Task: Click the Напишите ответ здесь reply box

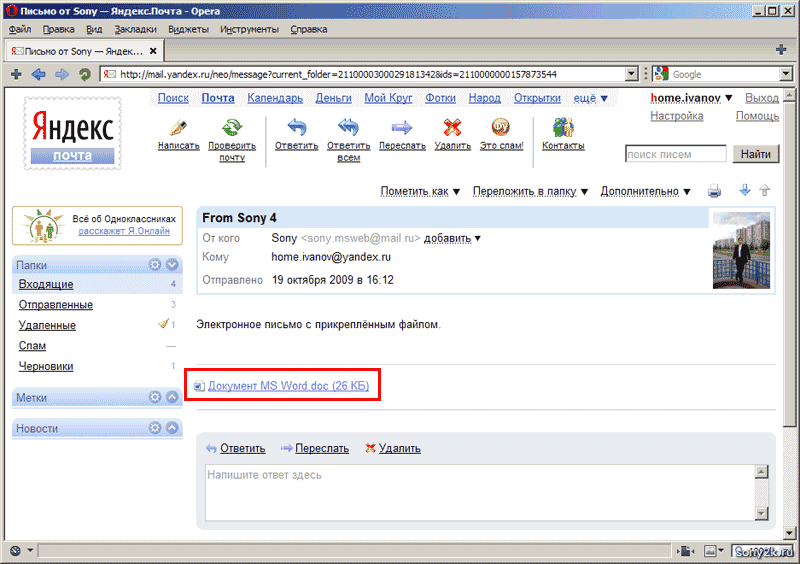Action: click(480, 492)
